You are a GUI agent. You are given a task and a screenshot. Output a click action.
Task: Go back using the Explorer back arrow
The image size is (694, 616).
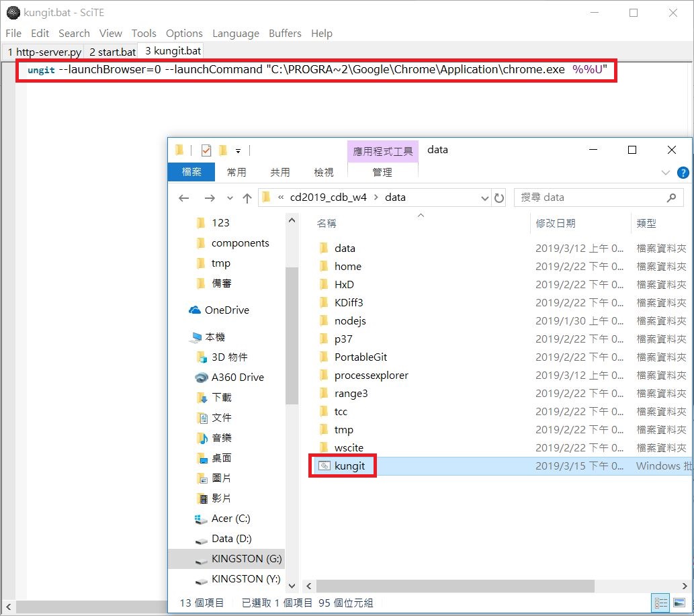(184, 197)
